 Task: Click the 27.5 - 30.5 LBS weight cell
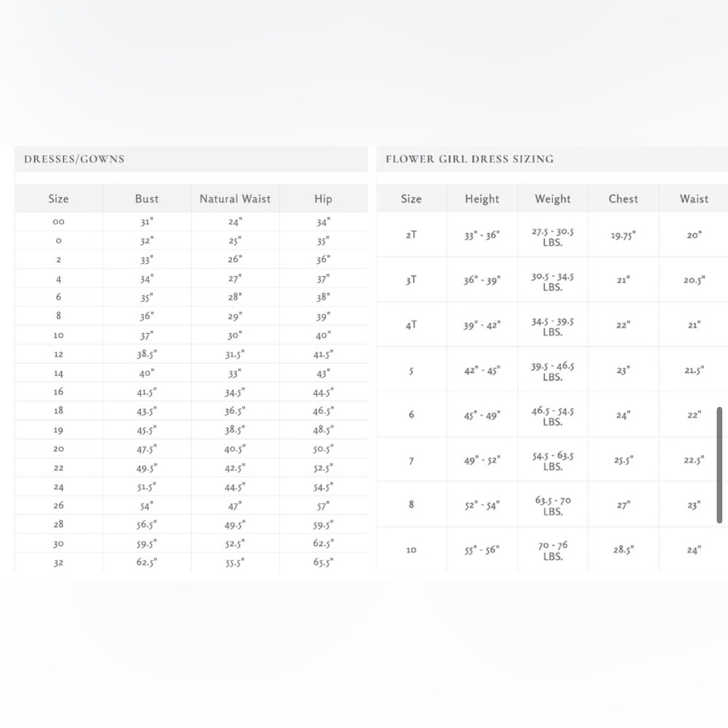tap(553, 237)
